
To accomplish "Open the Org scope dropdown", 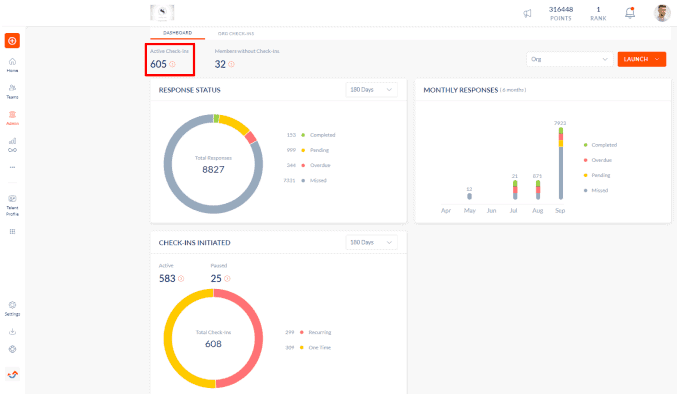I will click(x=569, y=59).
